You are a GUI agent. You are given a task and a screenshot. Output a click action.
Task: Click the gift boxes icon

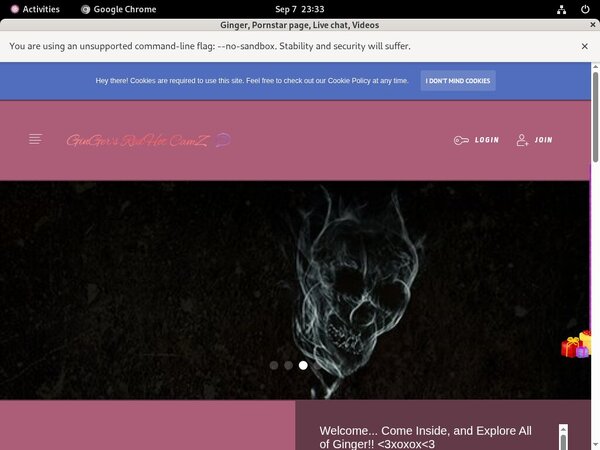(576, 345)
